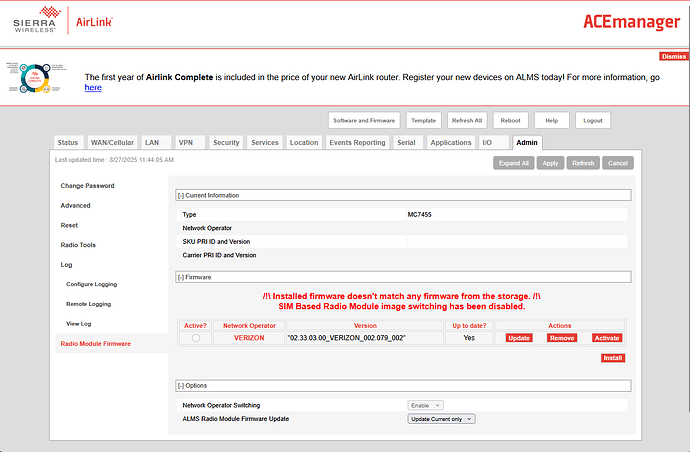Click the firmware version 02.33.03.00_VERIZON text

346,338
